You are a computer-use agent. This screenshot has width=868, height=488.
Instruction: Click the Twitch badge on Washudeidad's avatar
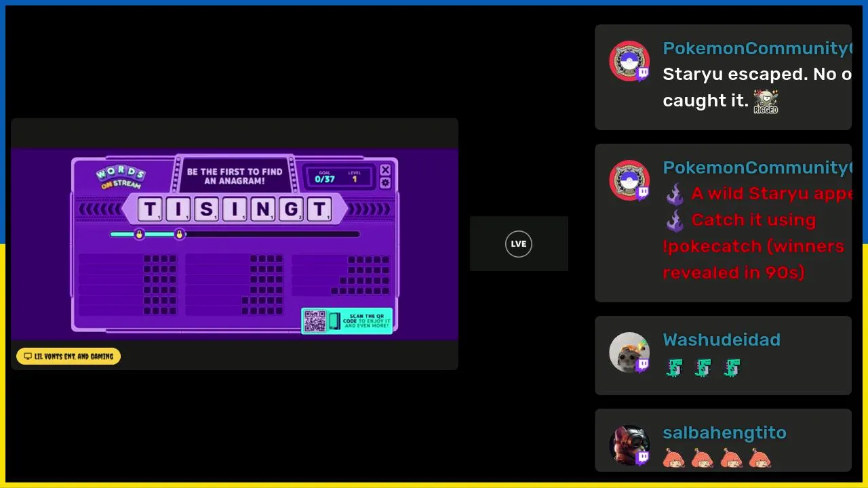pos(642,365)
